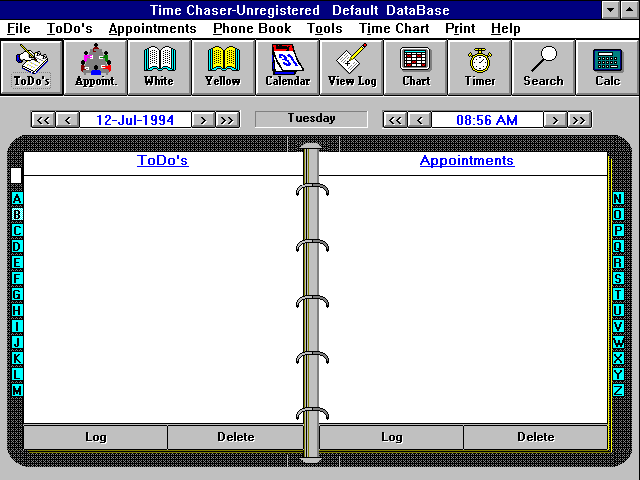Open the Help menu
Screen dimensions: 640x480
click(x=506, y=29)
